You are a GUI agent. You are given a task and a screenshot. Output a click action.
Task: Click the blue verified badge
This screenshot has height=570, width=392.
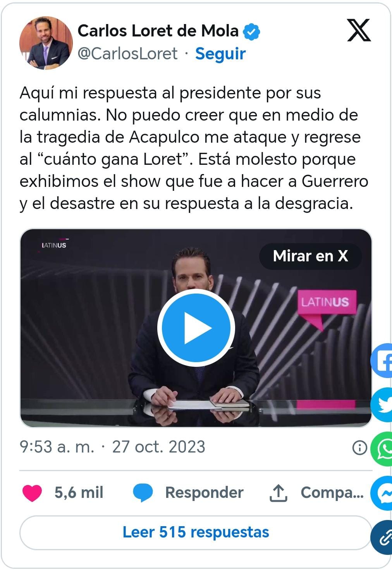pos(251,31)
